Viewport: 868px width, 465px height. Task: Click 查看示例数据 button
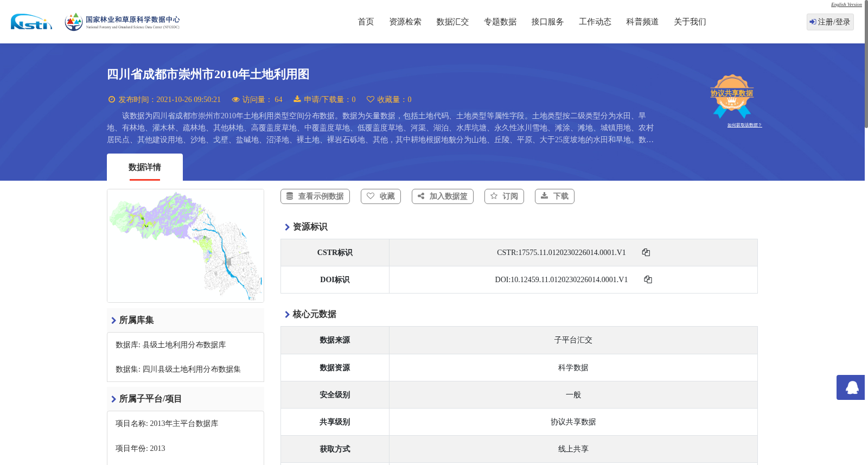pos(315,196)
